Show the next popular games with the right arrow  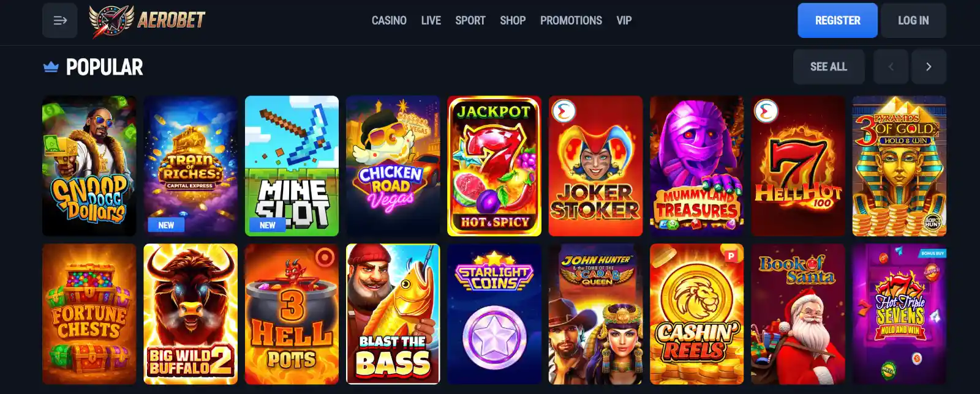929,67
